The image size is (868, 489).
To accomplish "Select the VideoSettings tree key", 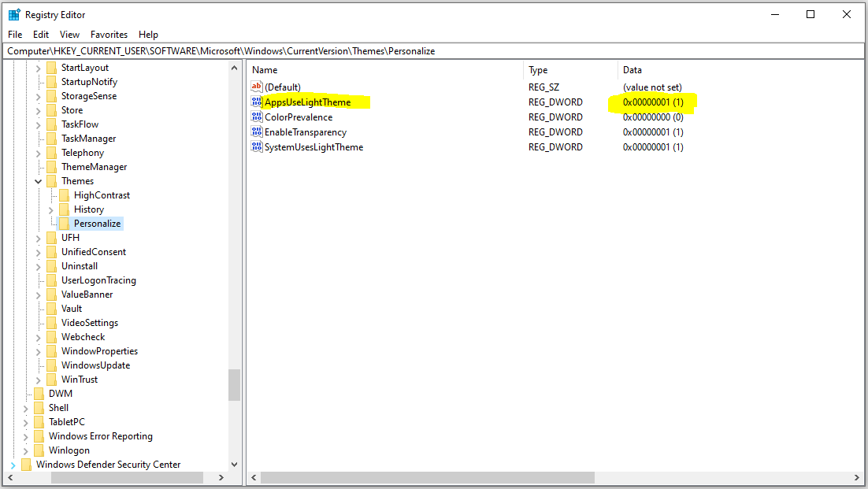I will pos(90,323).
